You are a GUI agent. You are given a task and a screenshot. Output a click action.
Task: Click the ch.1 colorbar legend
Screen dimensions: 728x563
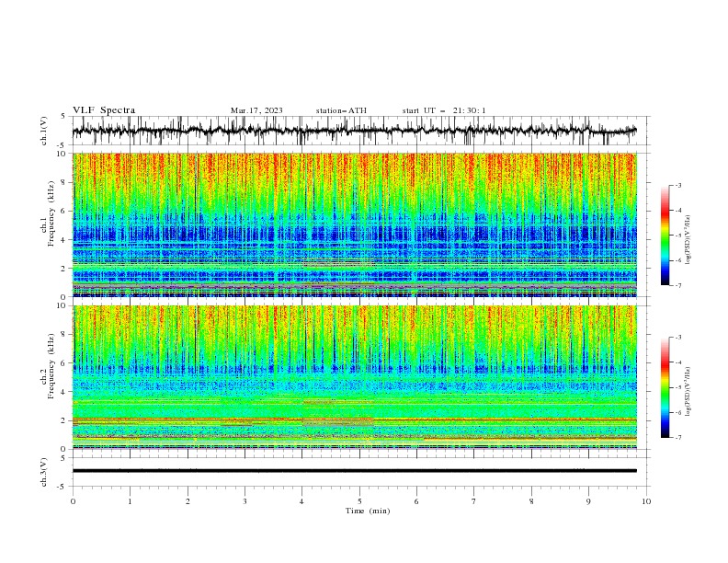tap(665, 236)
